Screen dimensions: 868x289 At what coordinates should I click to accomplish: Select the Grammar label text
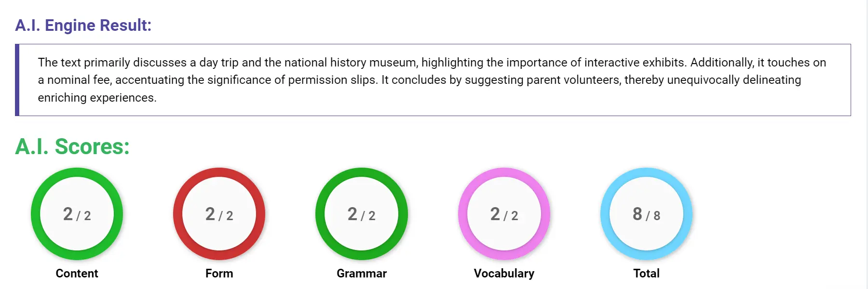tap(362, 273)
